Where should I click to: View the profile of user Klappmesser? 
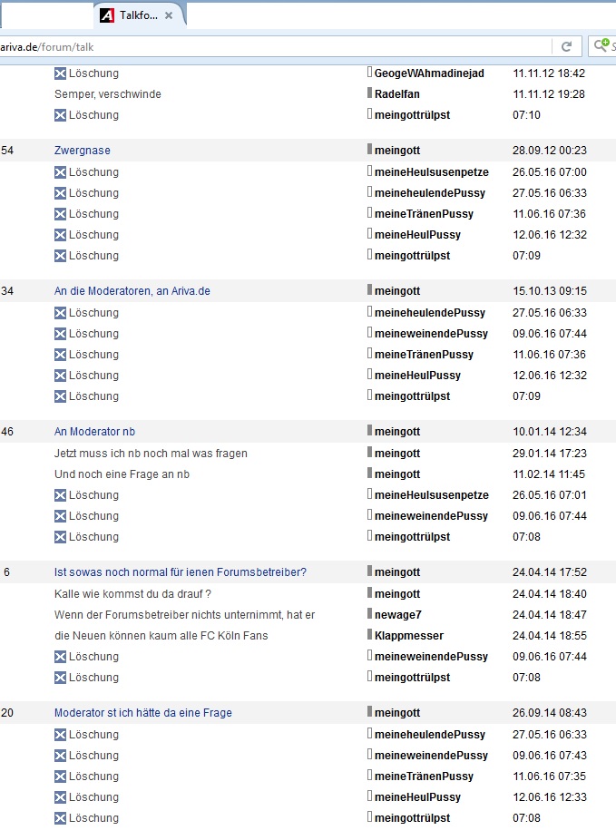tap(408, 636)
